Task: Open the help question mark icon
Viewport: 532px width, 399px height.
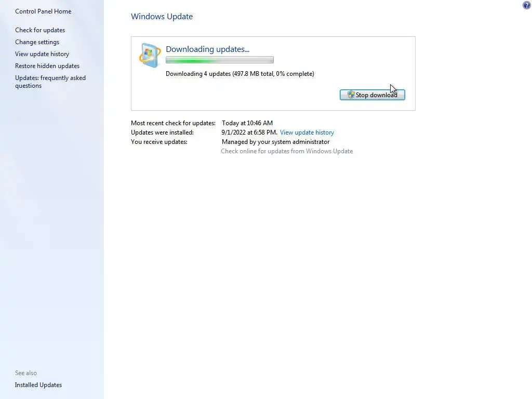Action: [527, 5]
